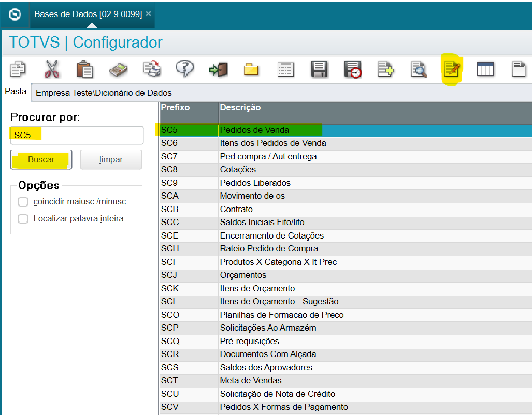
Task: Open the Help question mark icon
Action: [x=184, y=69]
